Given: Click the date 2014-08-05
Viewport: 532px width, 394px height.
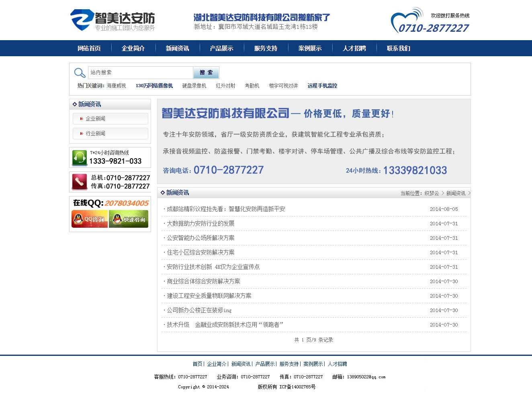Looking at the screenshot, I should [x=444, y=209].
